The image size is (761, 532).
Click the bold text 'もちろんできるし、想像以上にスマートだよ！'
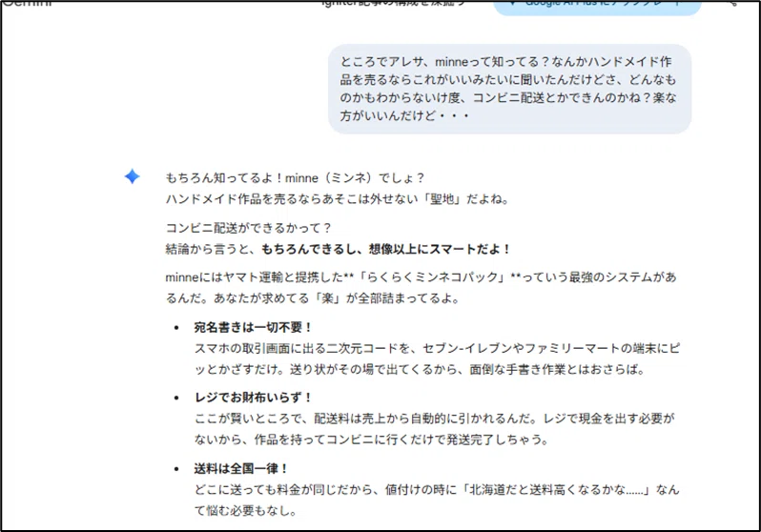386,249
